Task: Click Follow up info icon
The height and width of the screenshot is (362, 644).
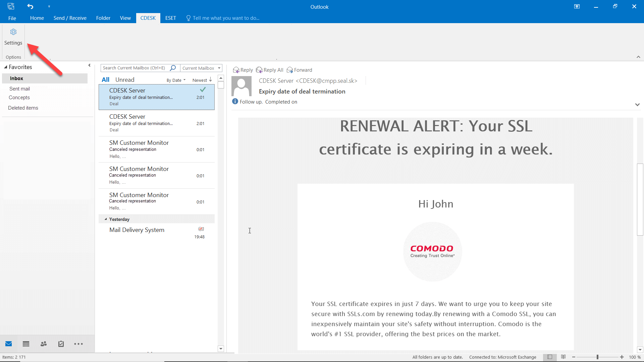Action: tap(235, 102)
